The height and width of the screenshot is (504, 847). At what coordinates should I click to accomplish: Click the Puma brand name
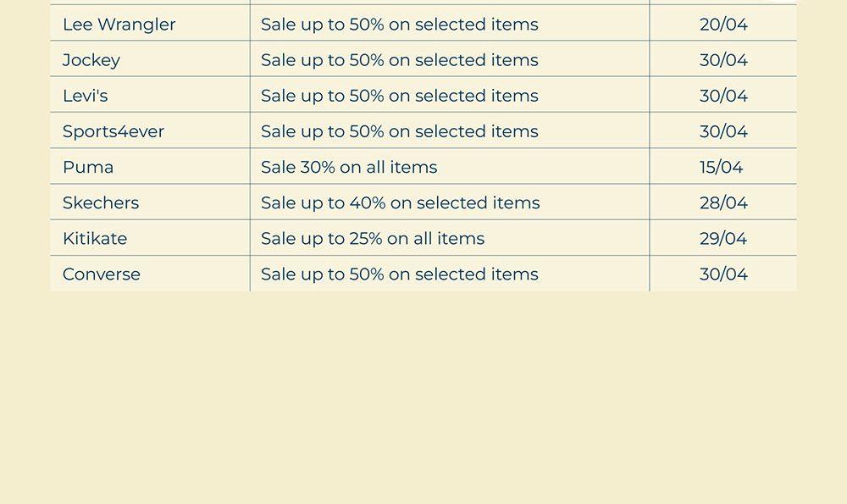pyautogui.click(x=88, y=167)
